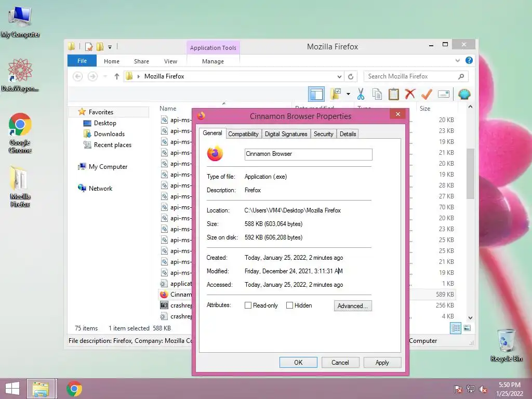532x399 pixels.
Task: Click File Explorer taskbar icon
Action: coord(42,389)
